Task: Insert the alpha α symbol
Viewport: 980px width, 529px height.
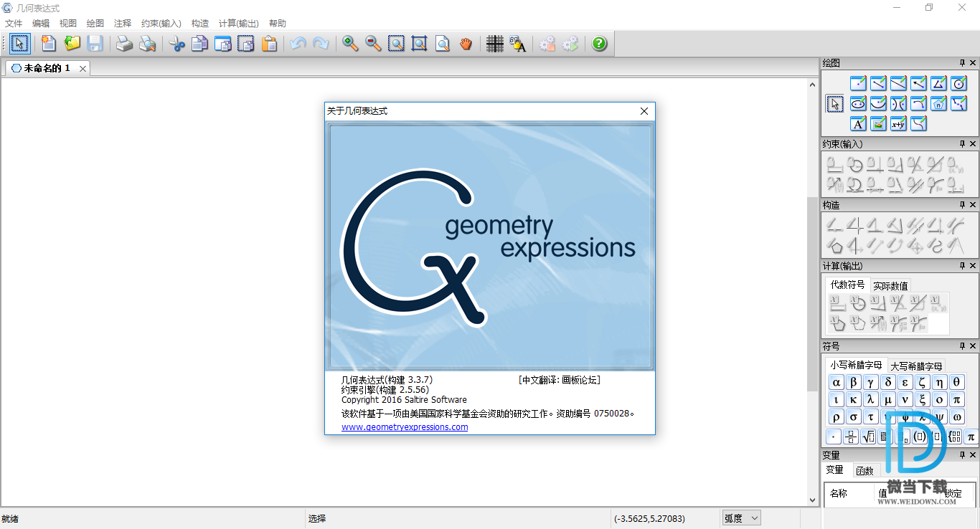Action: tap(837, 382)
